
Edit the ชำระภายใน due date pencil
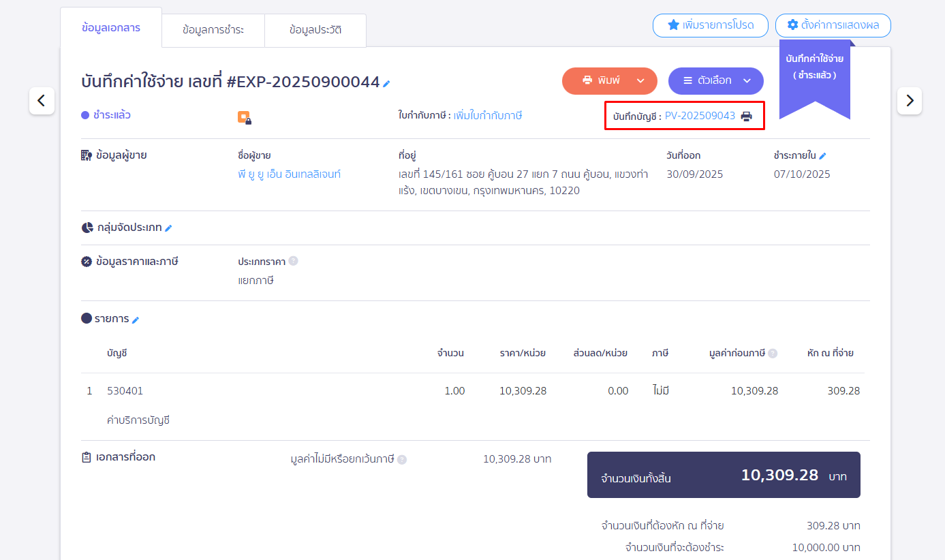[822, 155]
